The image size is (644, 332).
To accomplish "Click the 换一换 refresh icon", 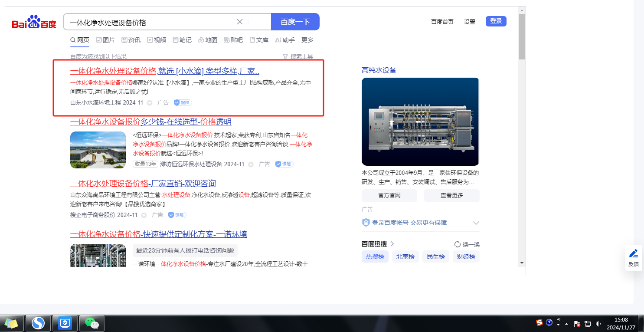I will (457, 244).
